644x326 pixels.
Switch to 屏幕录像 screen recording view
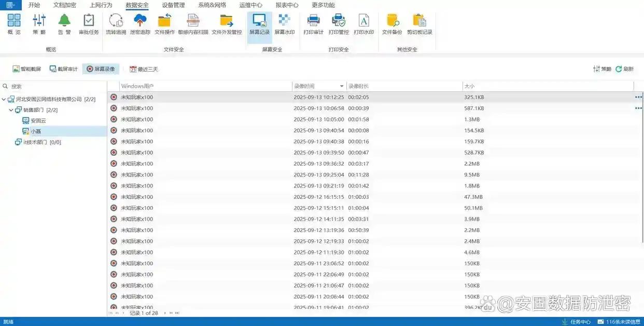101,69
